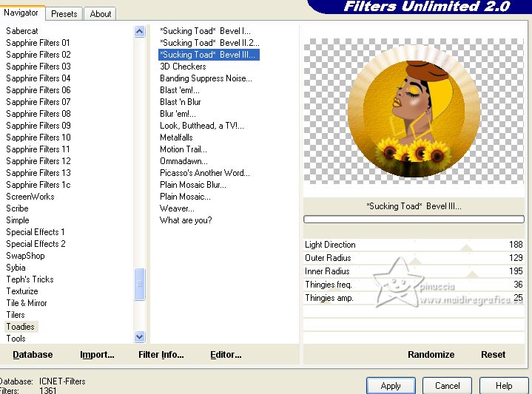Click the Inner Radius slider
This screenshot has width=532, height=394.
click(x=414, y=271)
